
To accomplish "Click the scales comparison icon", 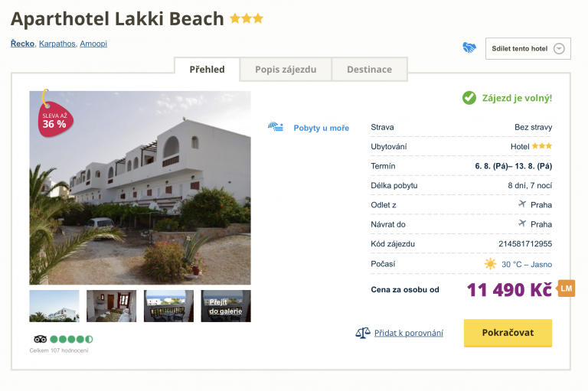I will coord(363,333).
